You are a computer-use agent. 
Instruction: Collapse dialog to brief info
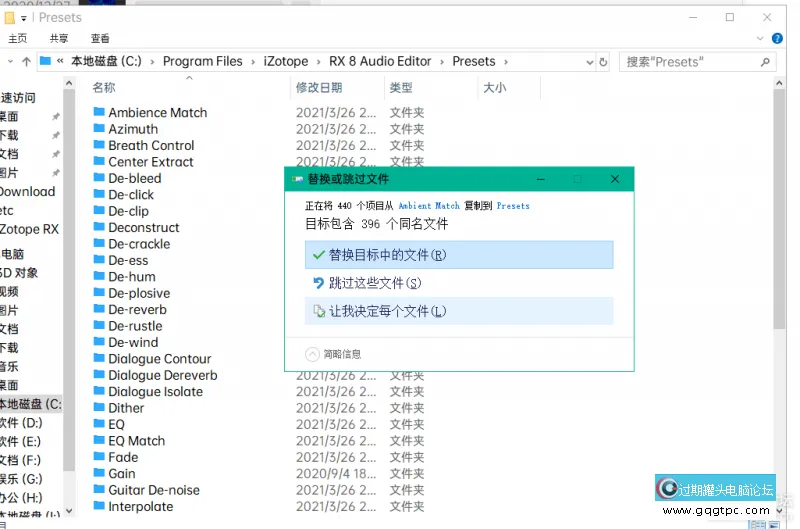tap(333, 354)
